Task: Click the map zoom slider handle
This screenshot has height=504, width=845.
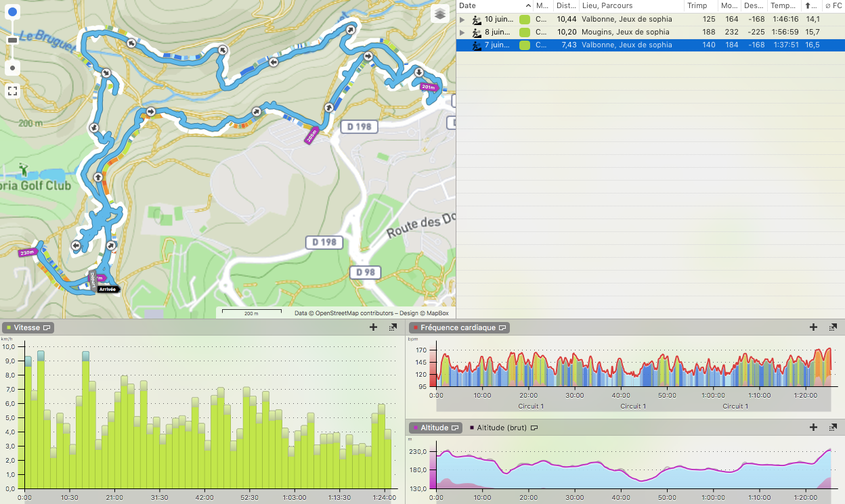Action: click(x=12, y=41)
